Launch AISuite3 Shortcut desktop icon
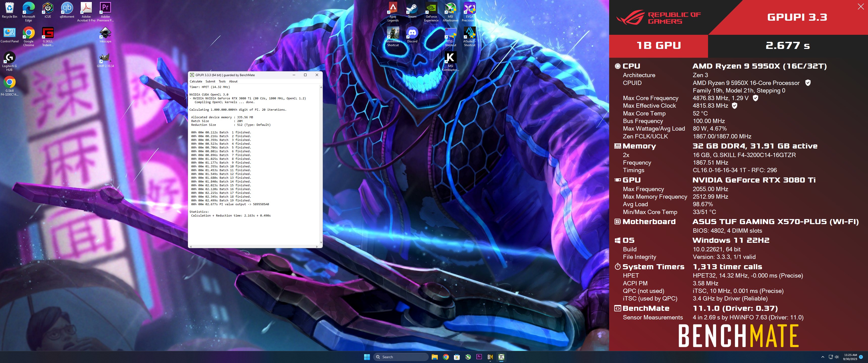Viewport: 868px width, 363px height. (x=470, y=37)
